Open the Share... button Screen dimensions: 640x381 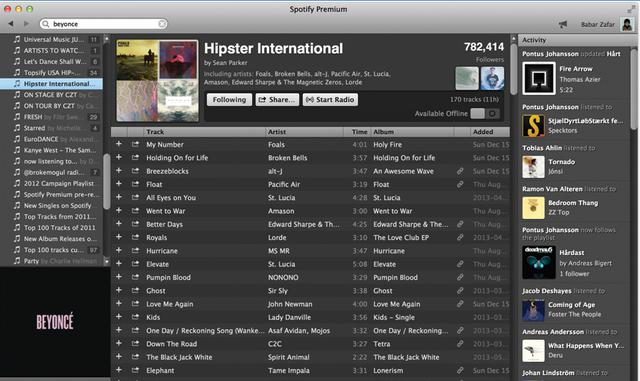tap(277, 100)
